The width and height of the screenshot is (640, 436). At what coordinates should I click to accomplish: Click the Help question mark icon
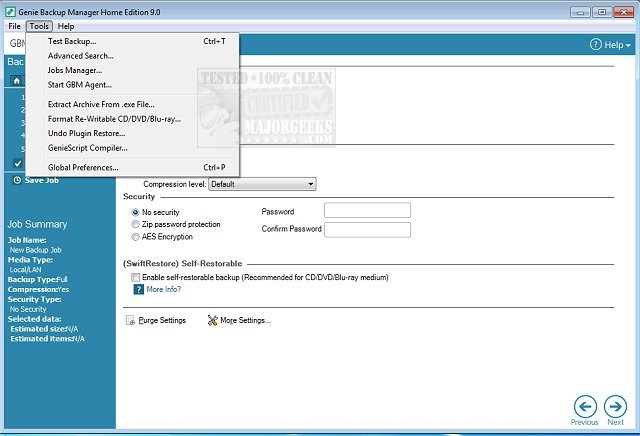[x=596, y=44]
